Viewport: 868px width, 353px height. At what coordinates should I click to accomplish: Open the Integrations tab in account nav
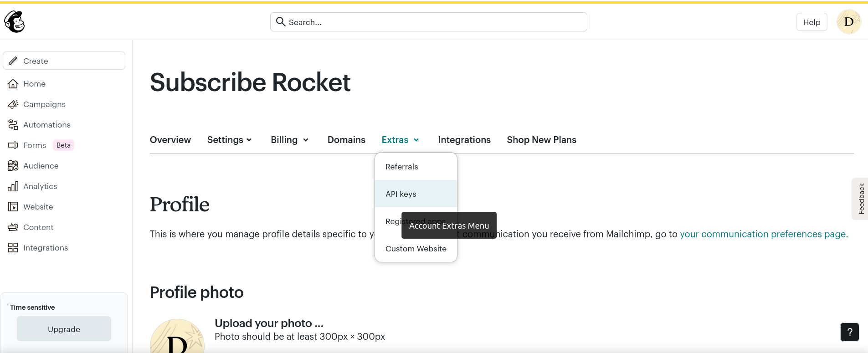(x=464, y=140)
